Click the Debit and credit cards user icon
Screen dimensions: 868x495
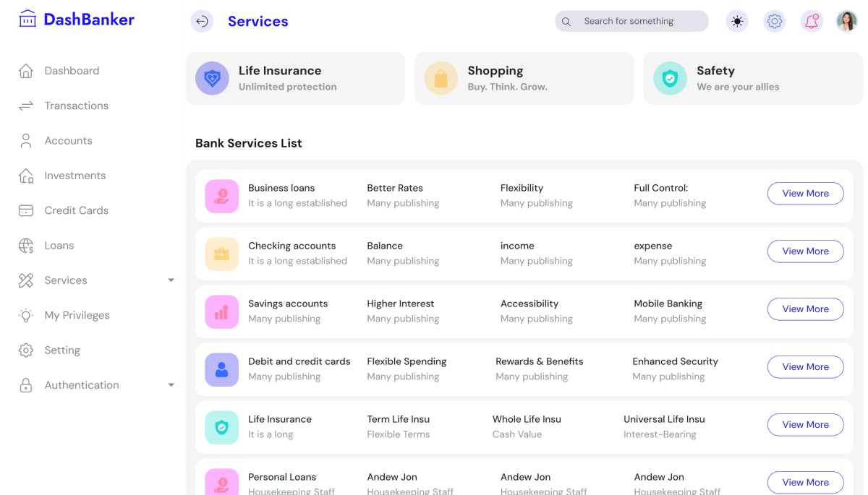pos(221,369)
